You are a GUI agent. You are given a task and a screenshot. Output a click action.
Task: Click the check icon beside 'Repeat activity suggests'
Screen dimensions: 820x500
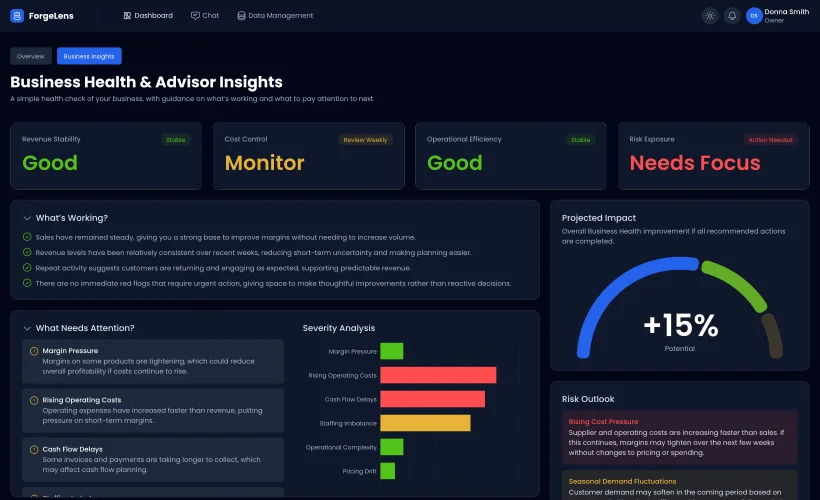(27, 268)
